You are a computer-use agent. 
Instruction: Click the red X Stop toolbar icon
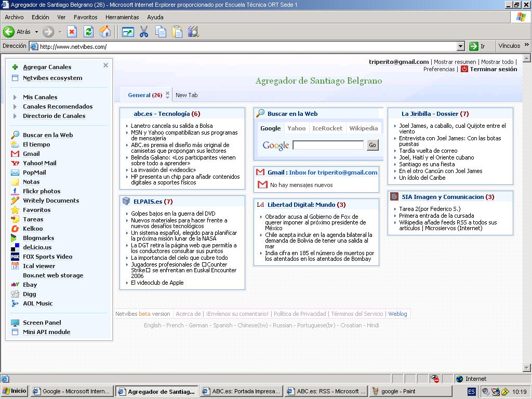72,32
